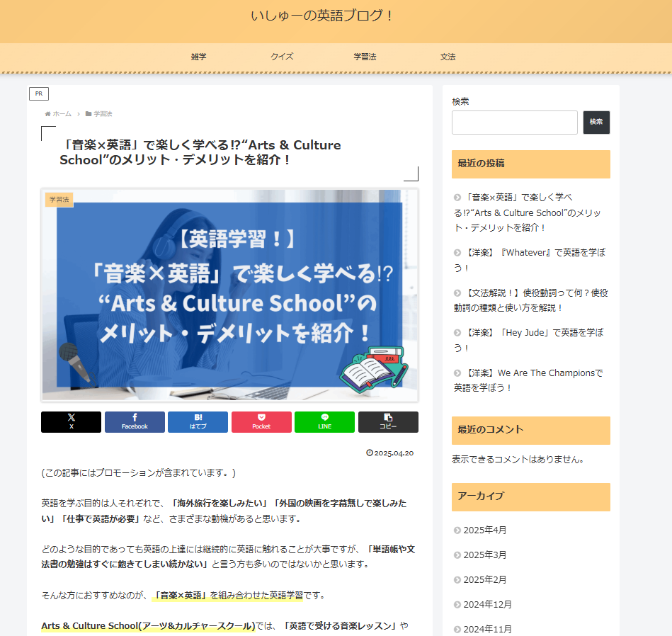
Task: Bookmark the article with Hatebu button
Action: (x=198, y=422)
